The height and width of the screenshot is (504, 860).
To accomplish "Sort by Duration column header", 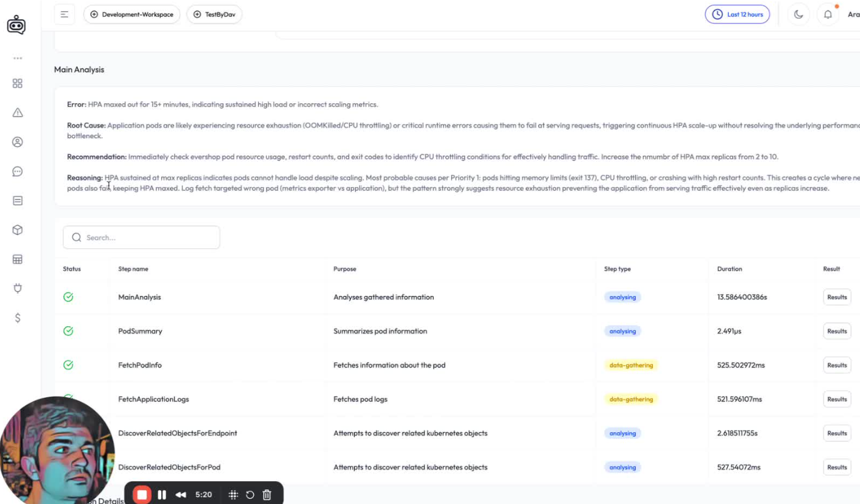I will click(x=729, y=269).
